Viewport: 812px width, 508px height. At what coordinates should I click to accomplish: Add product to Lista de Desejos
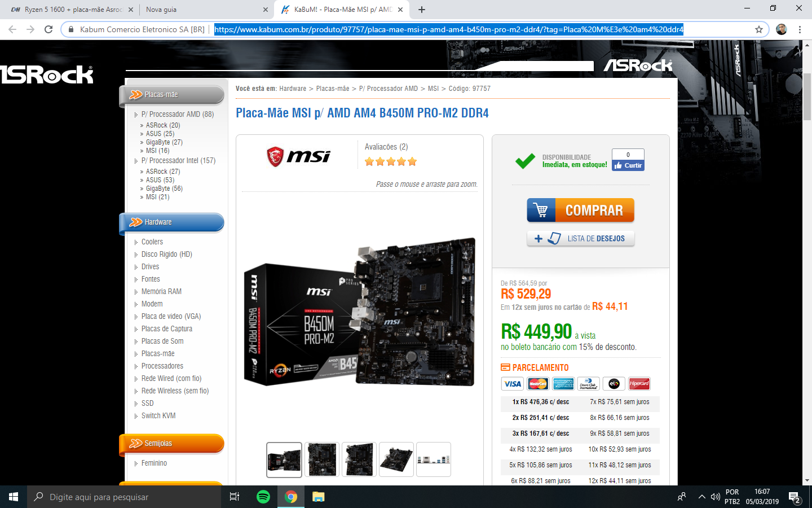[581, 239]
